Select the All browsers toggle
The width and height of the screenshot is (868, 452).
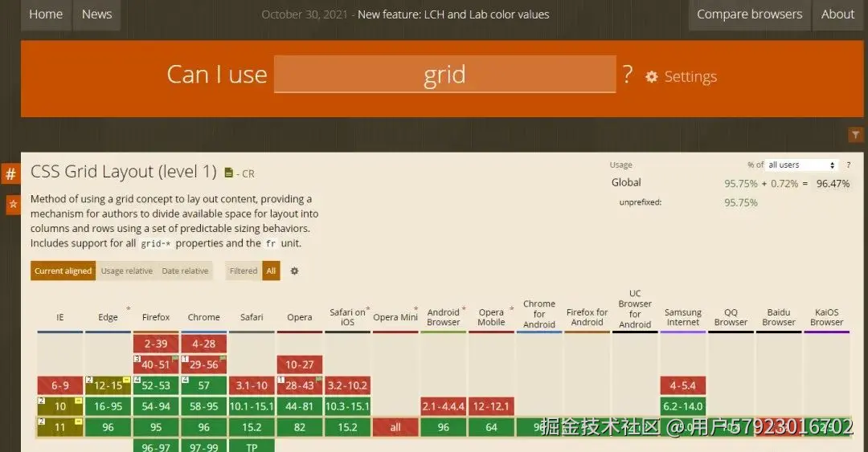(272, 271)
